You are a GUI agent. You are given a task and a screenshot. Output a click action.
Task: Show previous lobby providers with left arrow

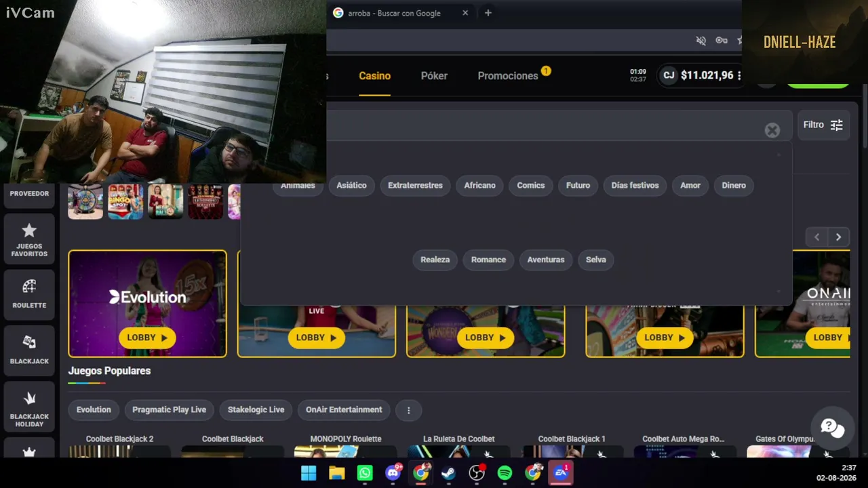pyautogui.click(x=816, y=237)
